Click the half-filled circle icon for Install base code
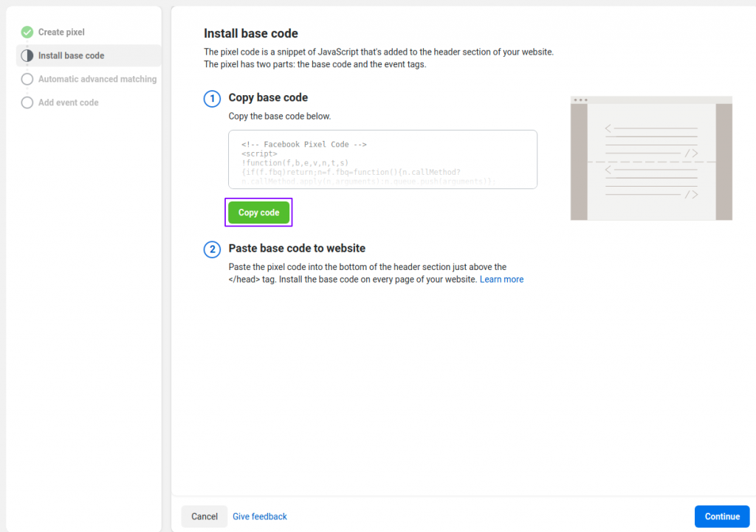The height and width of the screenshot is (532, 756). coord(27,56)
